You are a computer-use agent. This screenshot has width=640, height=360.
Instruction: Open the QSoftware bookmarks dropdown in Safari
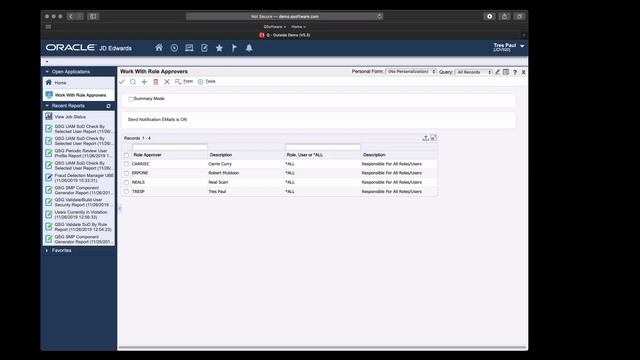274,27
